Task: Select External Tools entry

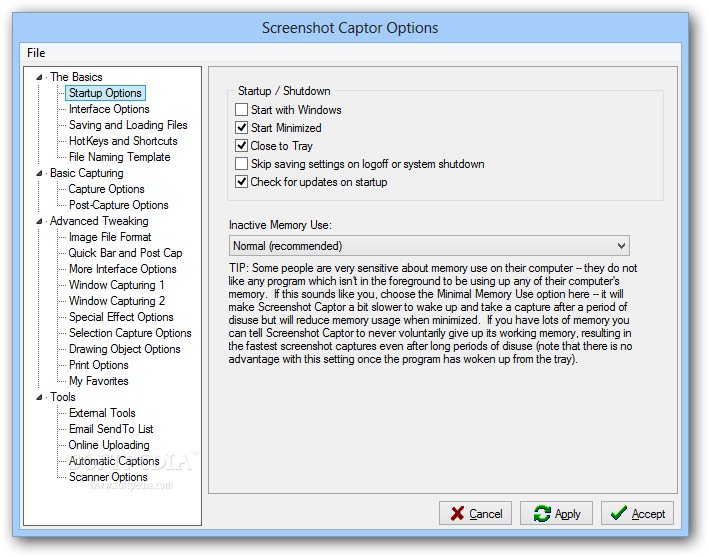Action: pyautogui.click(x=102, y=413)
